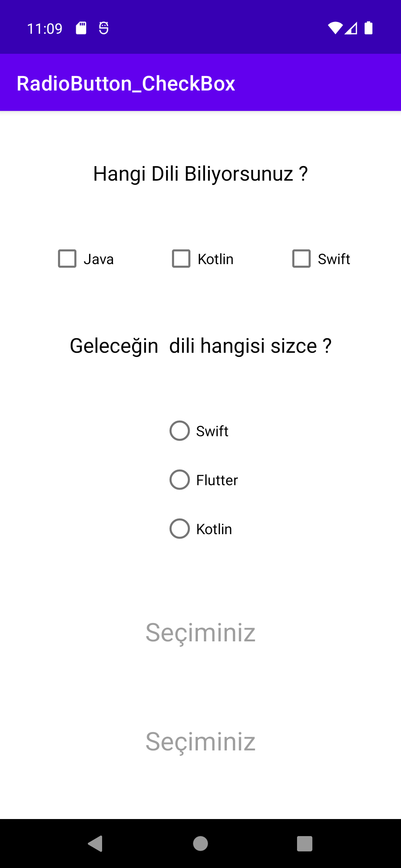Check the Swift checkbox
Viewport: 401px width, 868px height.
(301, 259)
